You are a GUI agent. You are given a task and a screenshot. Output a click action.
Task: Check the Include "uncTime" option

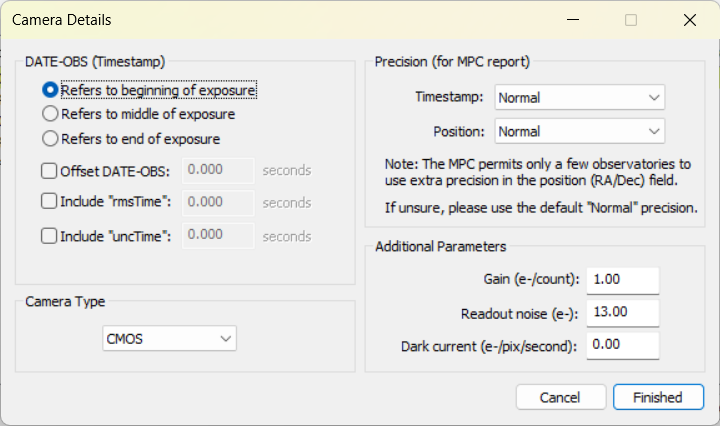49,236
